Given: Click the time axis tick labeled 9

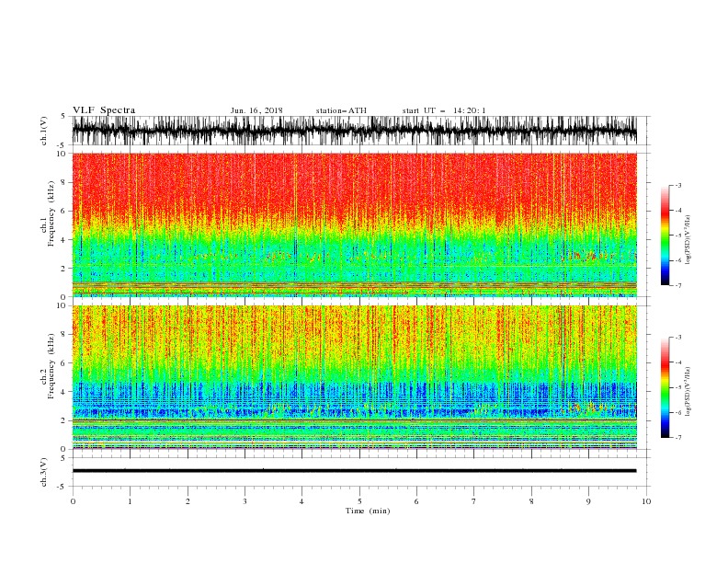Looking at the screenshot, I should (588, 501).
